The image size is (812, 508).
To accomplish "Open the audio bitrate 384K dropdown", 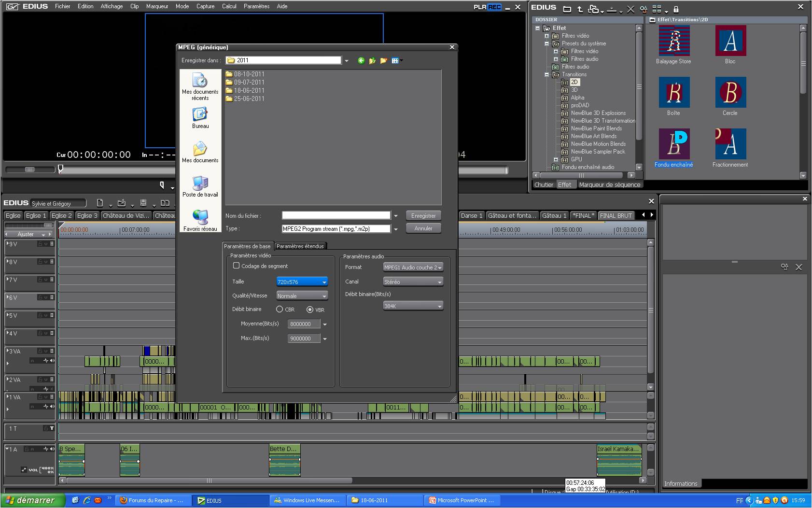I will 413,306.
